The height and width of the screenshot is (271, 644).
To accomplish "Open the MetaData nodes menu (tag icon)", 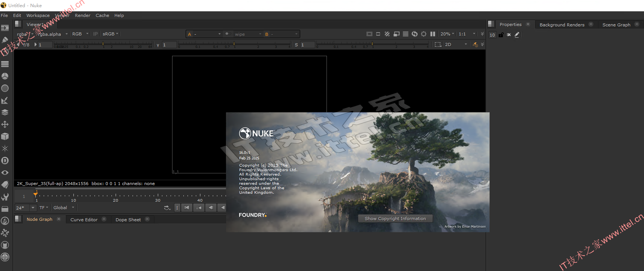I will pos(5,185).
